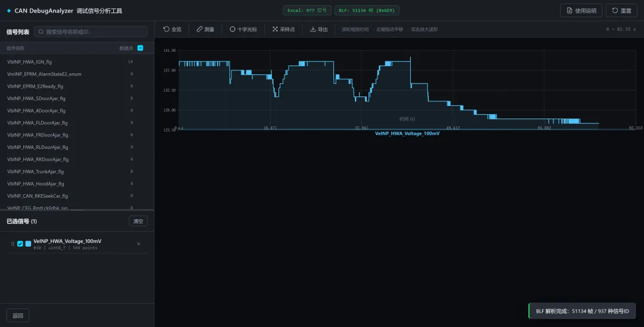Select VbINP_HWA_5DoorAjar_flg signal
The height and width of the screenshot is (327, 644).
[77, 98]
